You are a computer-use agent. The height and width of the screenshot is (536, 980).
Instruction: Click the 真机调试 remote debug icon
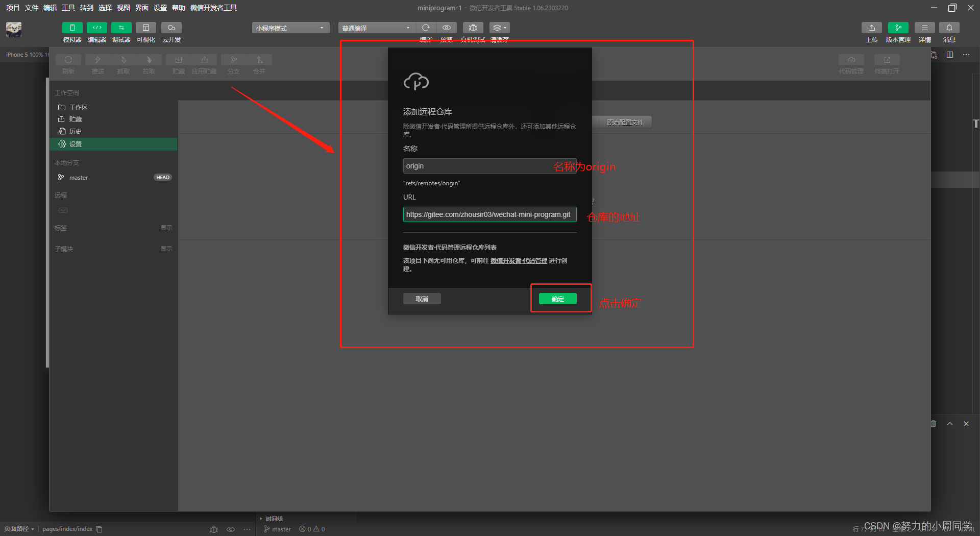pyautogui.click(x=473, y=28)
